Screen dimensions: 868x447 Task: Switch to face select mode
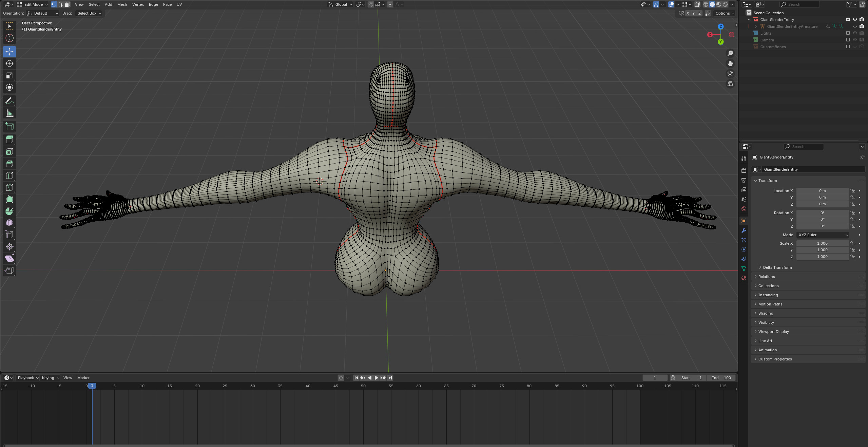67,4
